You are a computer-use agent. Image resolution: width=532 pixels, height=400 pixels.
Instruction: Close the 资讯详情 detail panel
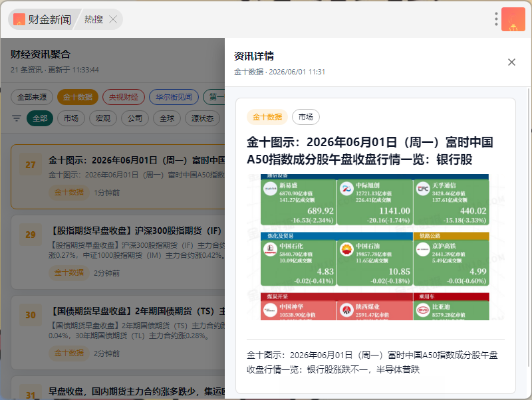(511, 62)
